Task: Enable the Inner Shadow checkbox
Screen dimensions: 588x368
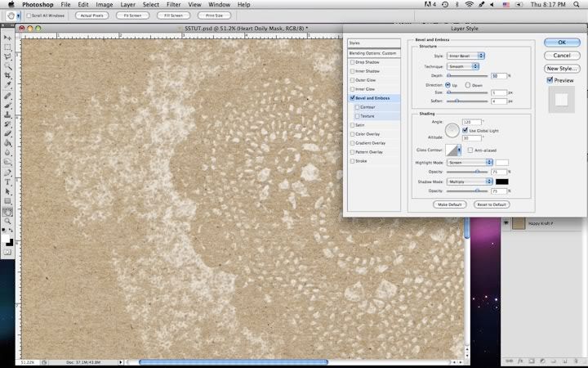Action: pos(352,71)
